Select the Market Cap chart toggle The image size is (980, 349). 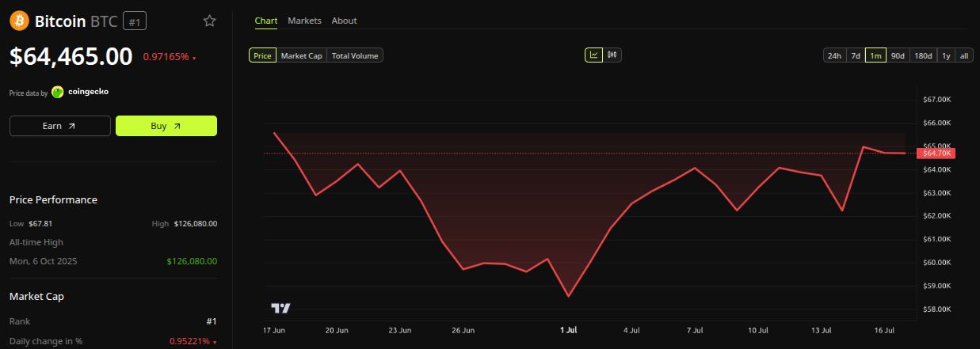click(x=302, y=55)
